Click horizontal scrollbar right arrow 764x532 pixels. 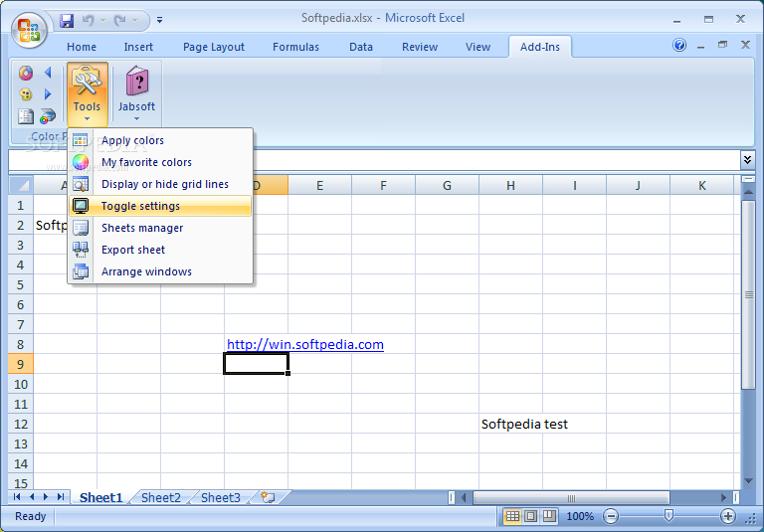[724, 498]
